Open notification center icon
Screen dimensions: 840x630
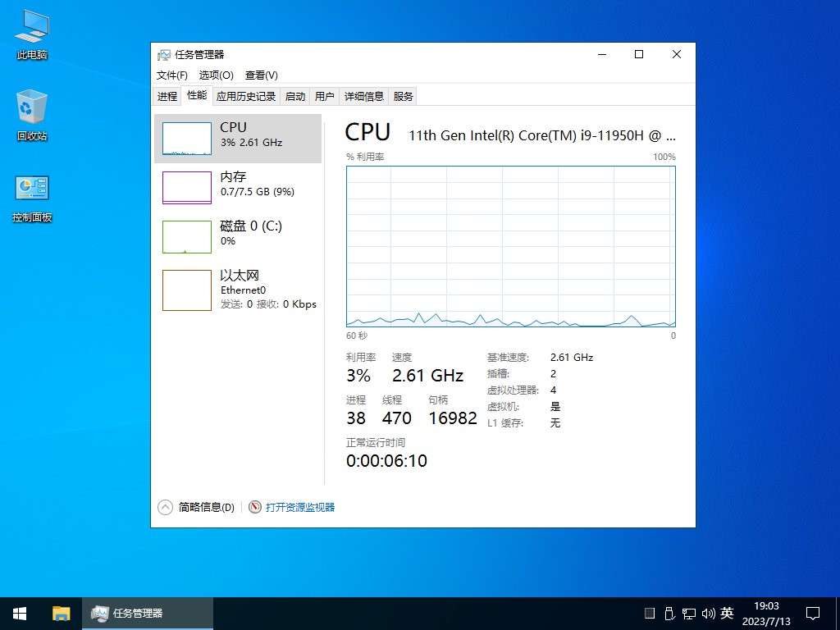(x=813, y=614)
